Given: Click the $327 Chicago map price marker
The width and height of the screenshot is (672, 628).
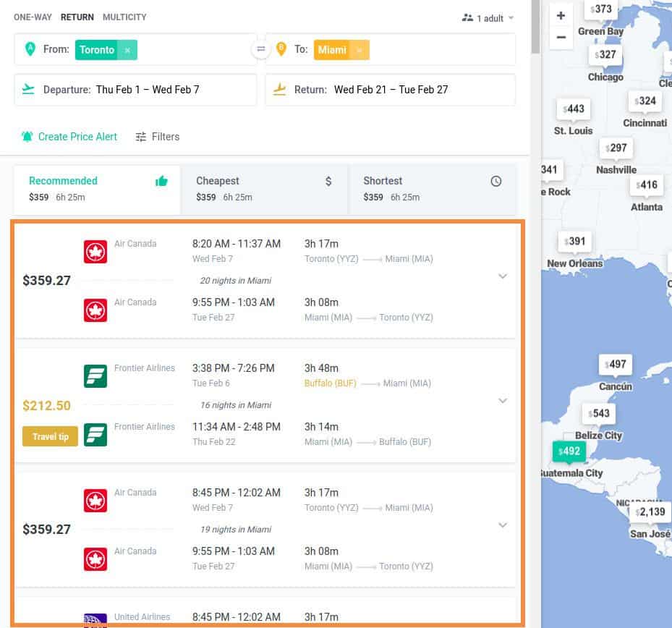Looking at the screenshot, I should click(605, 54).
